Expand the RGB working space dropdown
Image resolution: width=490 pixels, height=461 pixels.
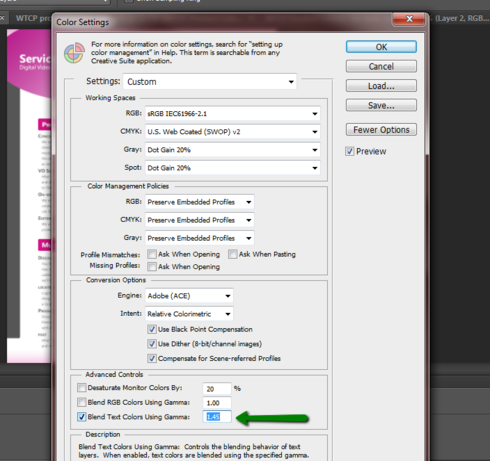click(233, 114)
